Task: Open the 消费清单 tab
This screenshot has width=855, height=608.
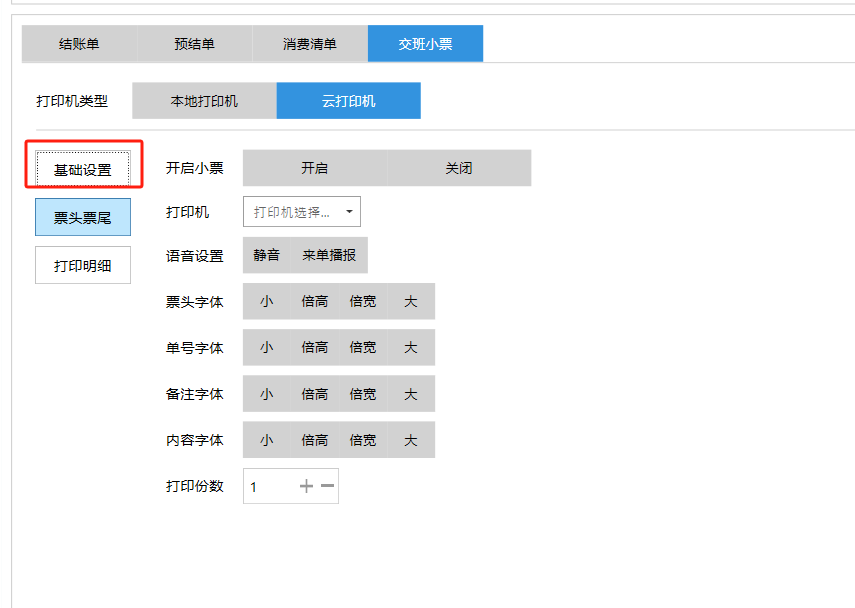Action: [309, 44]
